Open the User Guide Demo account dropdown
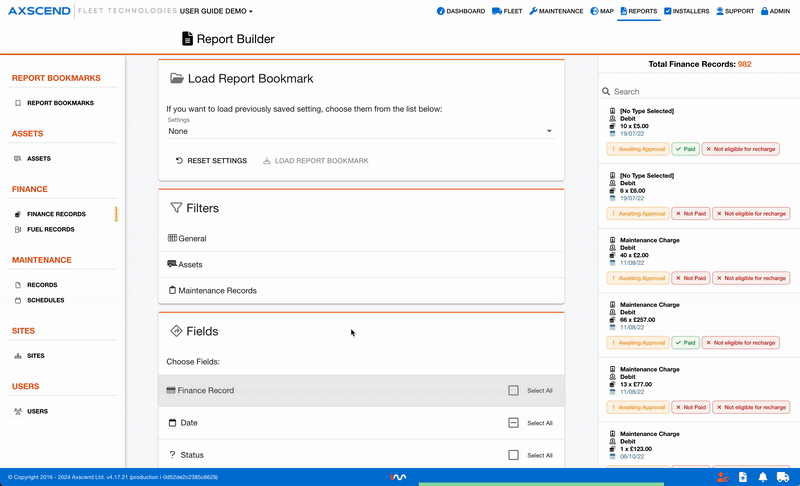 click(216, 11)
